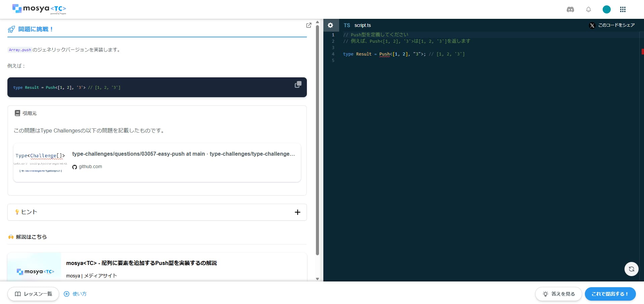Open editor settings gear icon
The height and width of the screenshot is (304, 644).
click(330, 25)
